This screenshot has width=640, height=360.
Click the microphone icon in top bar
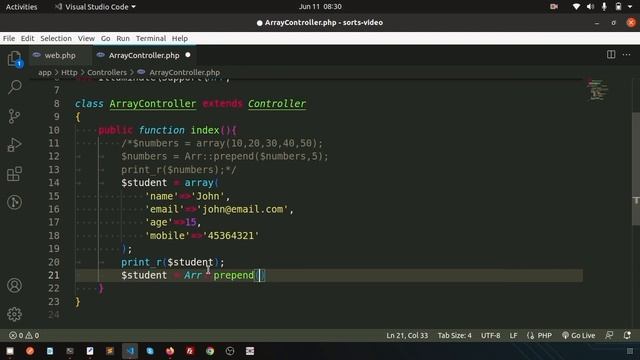coord(604,7)
